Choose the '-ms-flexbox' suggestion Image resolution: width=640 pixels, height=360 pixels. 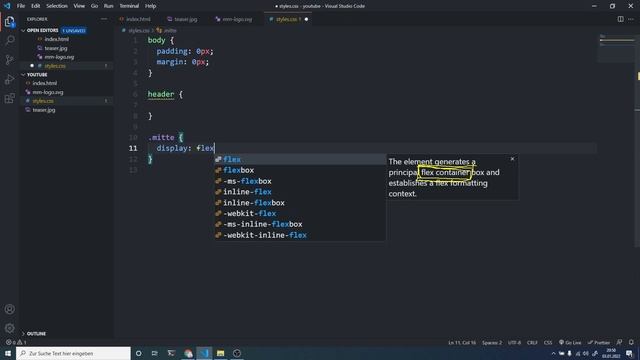click(300, 181)
